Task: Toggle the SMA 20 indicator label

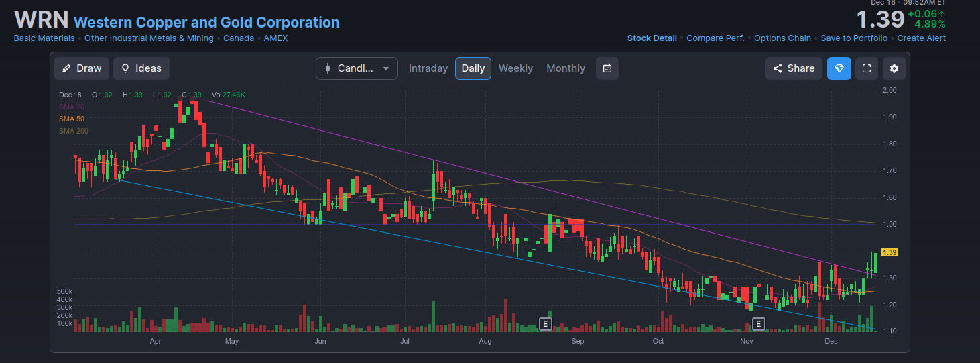Action: (71, 107)
